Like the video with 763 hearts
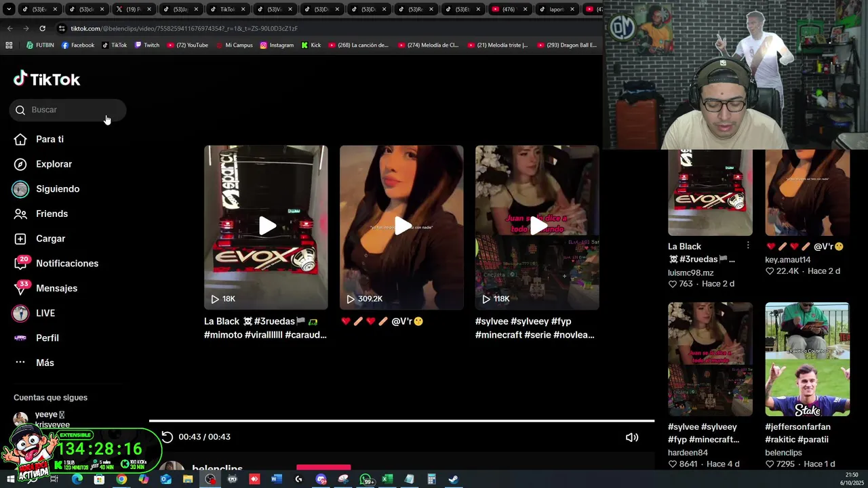This screenshot has height=488, width=868. tap(672, 284)
